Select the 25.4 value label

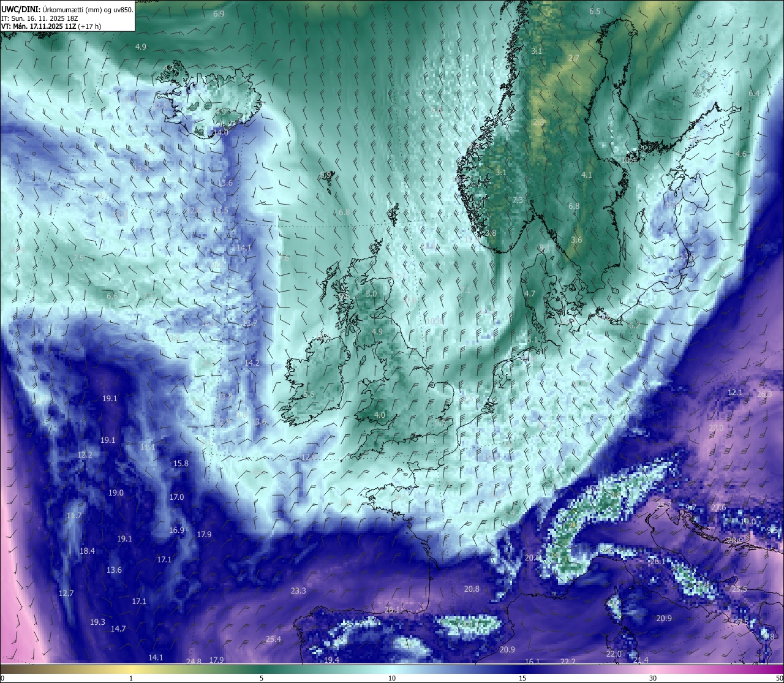[273, 640]
